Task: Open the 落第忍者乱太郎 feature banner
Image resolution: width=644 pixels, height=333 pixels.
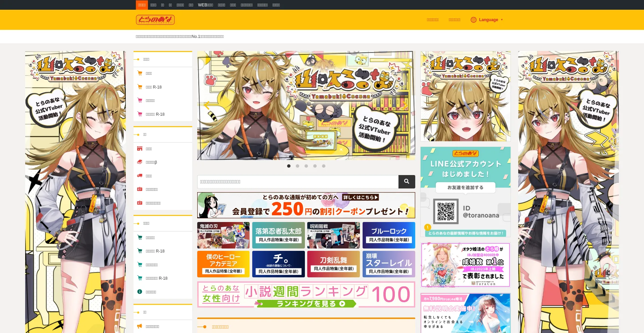Action: pyautogui.click(x=278, y=235)
